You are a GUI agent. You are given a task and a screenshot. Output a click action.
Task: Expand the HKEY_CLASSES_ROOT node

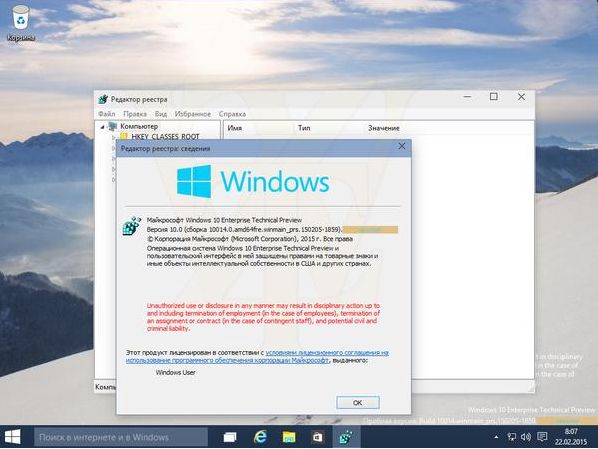point(113,137)
